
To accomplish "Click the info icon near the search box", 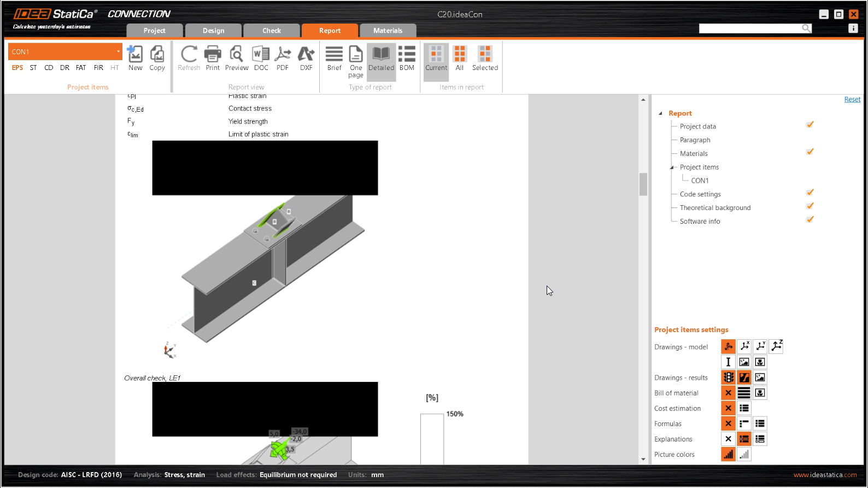I will [x=853, y=28].
